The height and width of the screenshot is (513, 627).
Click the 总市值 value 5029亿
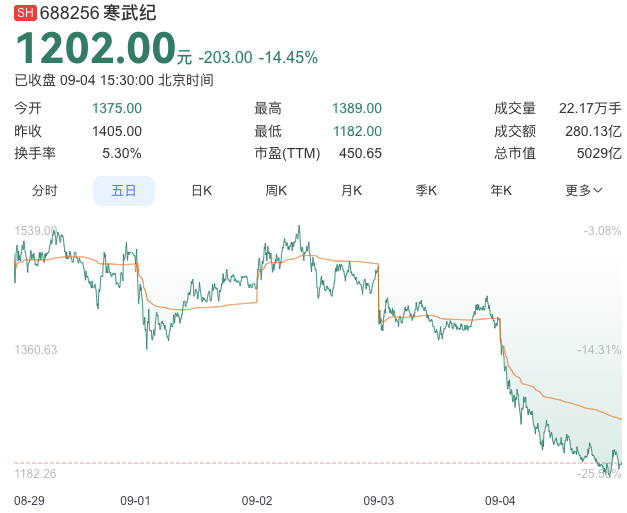pyautogui.click(x=599, y=153)
